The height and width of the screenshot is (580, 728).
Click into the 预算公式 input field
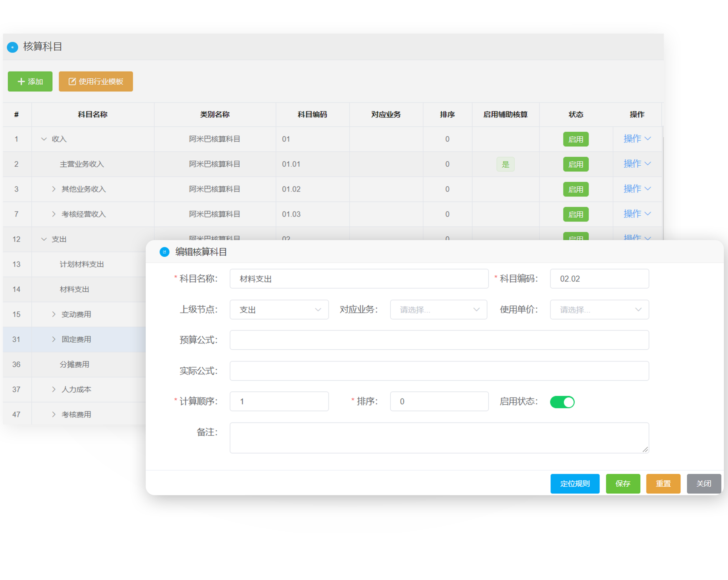[x=439, y=340]
